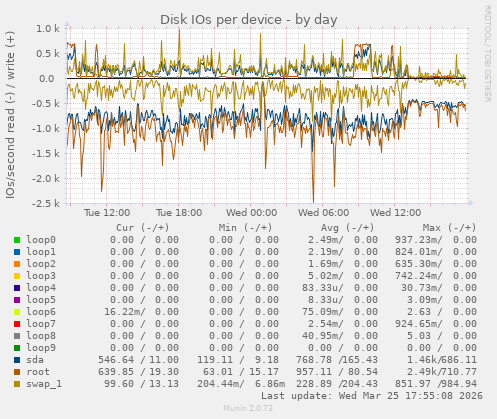Click the 'Munin 2.0.73' footer text

(x=248, y=408)
